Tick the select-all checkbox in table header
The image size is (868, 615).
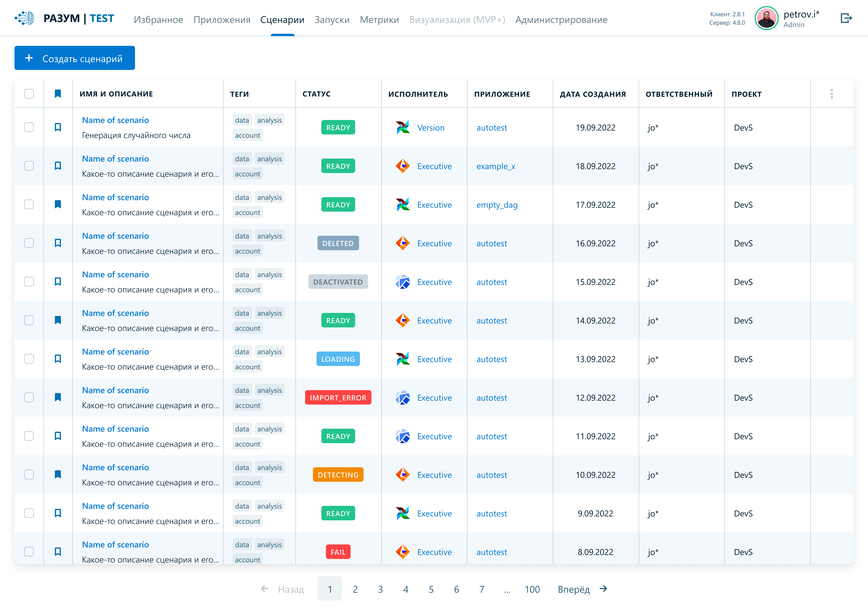(29, 94)
